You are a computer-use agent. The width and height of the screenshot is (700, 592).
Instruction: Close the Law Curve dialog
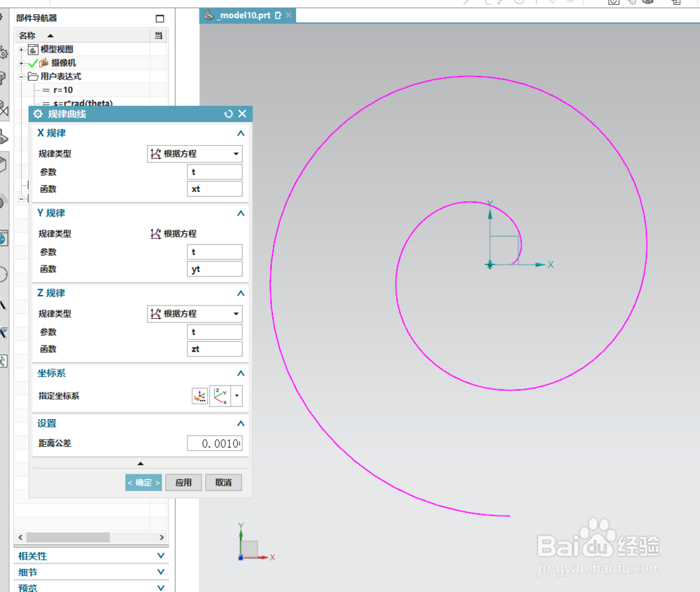point(242,113)
